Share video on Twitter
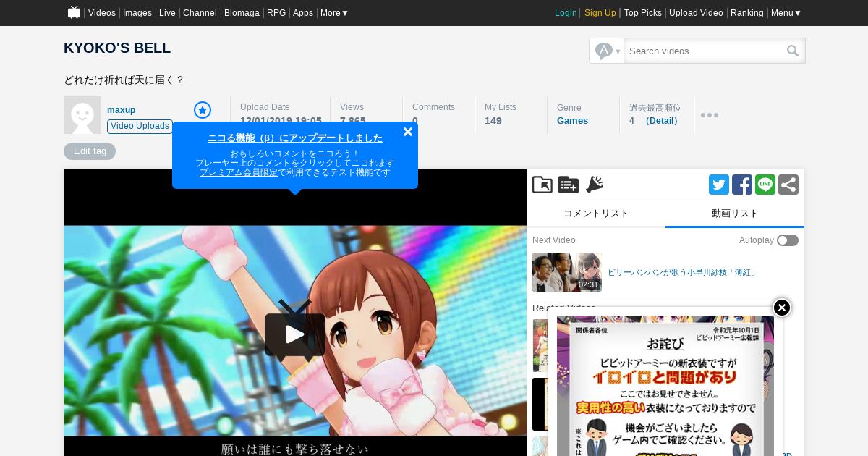 pyautogui.click(x=719, y=185)
